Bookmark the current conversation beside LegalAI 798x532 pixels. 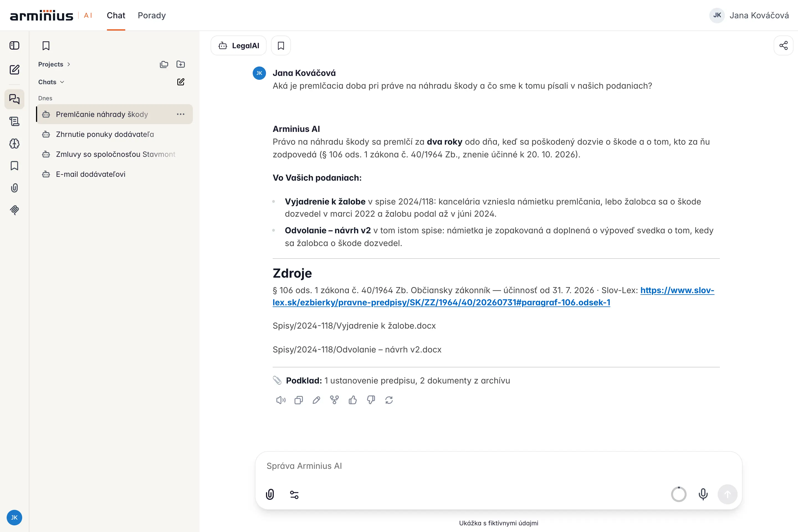point(281,45)
